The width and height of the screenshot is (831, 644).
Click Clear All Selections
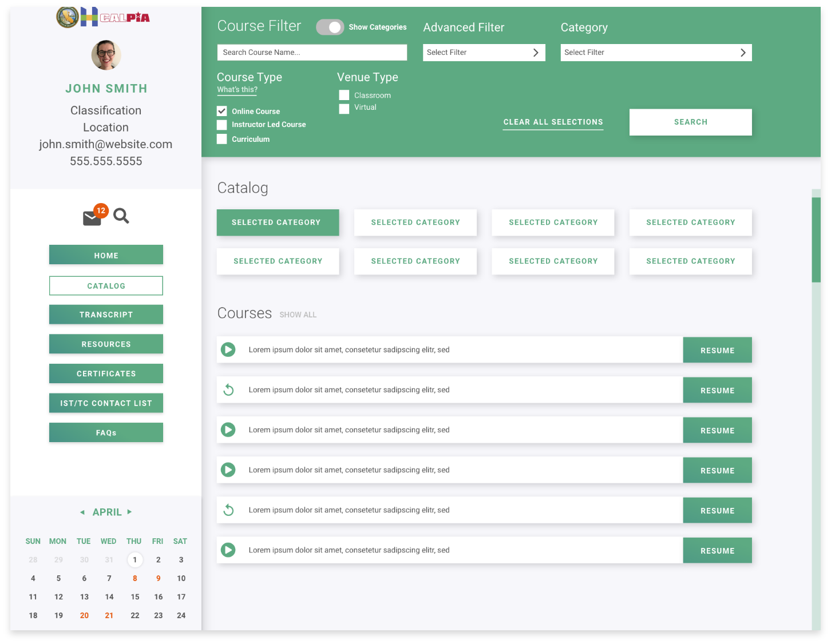pyautogui.click(x=553, y=122)
